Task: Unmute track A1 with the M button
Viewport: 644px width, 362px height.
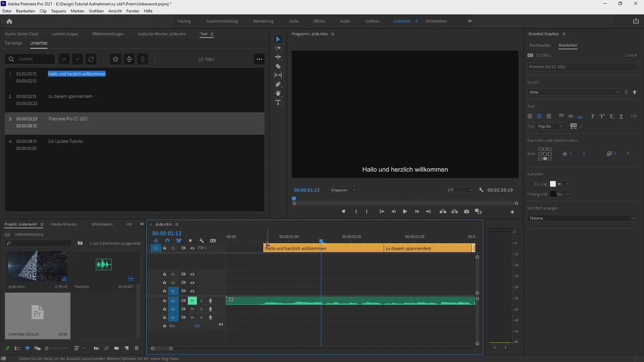Action: [192, 301]
